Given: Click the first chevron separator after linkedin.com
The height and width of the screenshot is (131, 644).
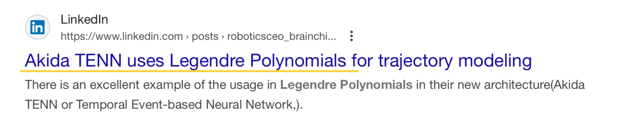Looking at the screenshot, I should point(187,37).
